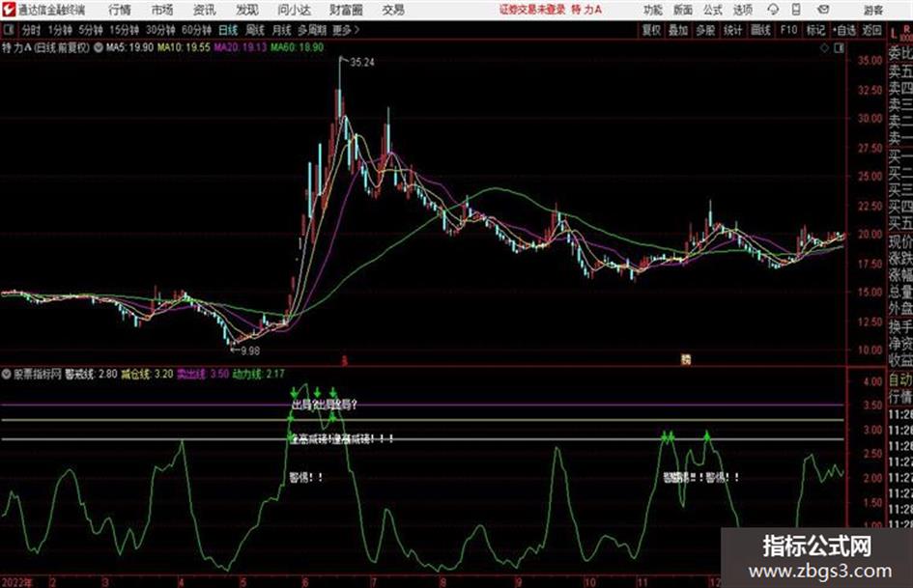Viewport: 913px width, 588px height.
Task: Click the 通达信 red logo icon
Action: coord(9,10)
